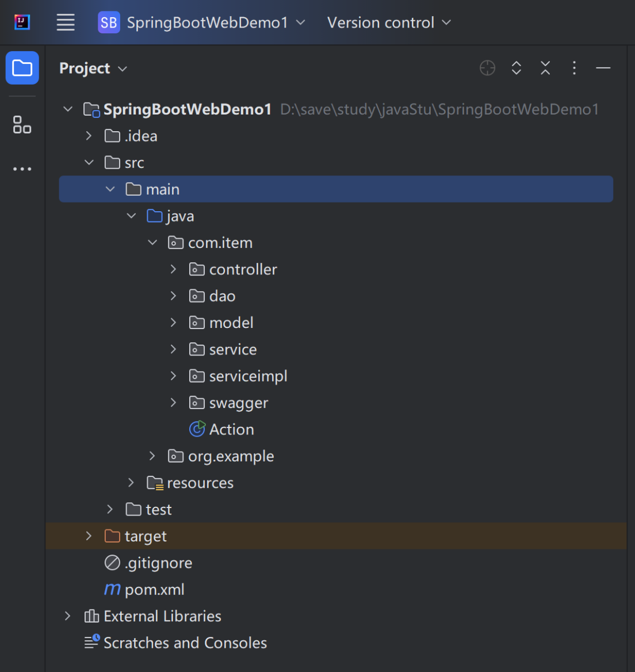Expand the swagger package arrow
635x672 pixels.
[174, 402]
